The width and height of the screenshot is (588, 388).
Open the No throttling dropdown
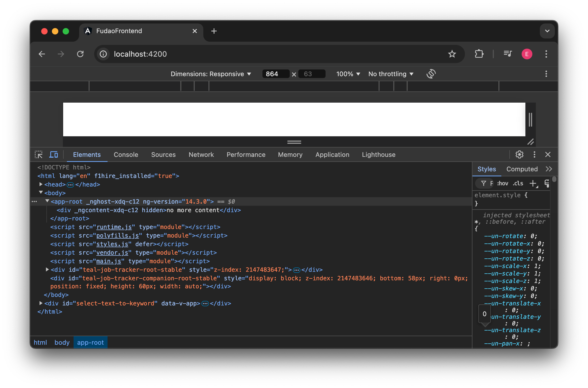391,74
